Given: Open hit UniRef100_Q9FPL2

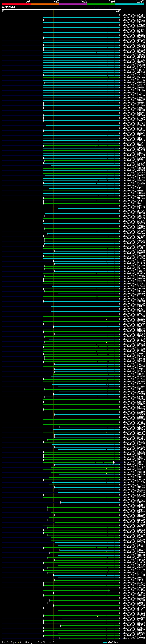Looking at the screenshot, I should click(133, 22).
